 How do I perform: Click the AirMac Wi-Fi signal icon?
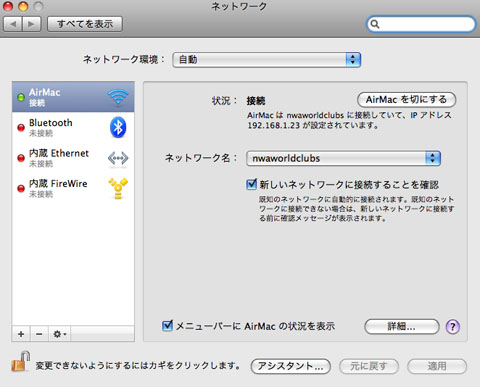click(118, 97)
